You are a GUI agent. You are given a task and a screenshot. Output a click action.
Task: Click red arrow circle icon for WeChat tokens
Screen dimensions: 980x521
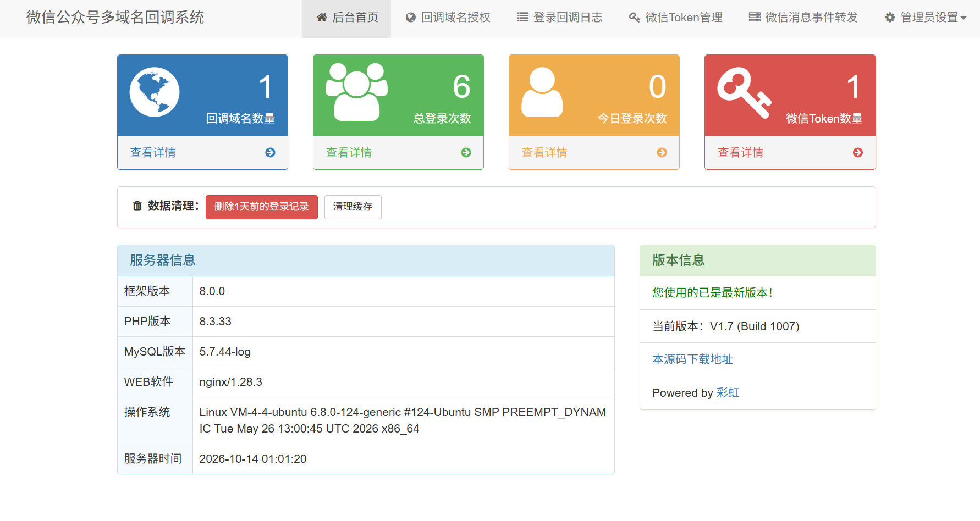click(x=857, y=153)
